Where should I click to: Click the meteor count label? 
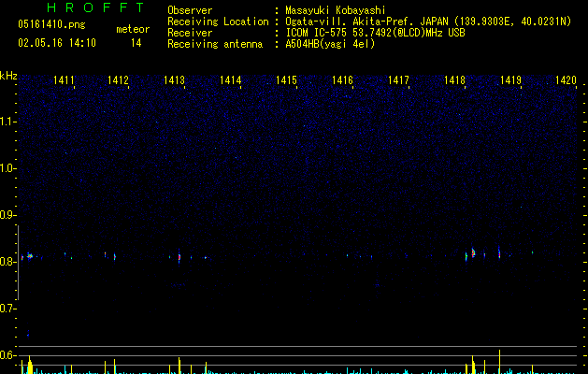click(133, 29)
